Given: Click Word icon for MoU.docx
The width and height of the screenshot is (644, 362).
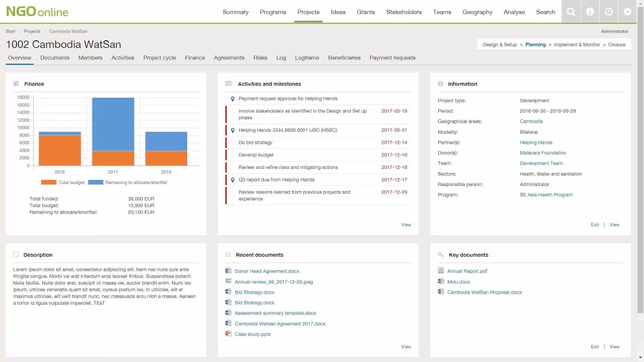Looking at the screenshot, I should [441, 282].
